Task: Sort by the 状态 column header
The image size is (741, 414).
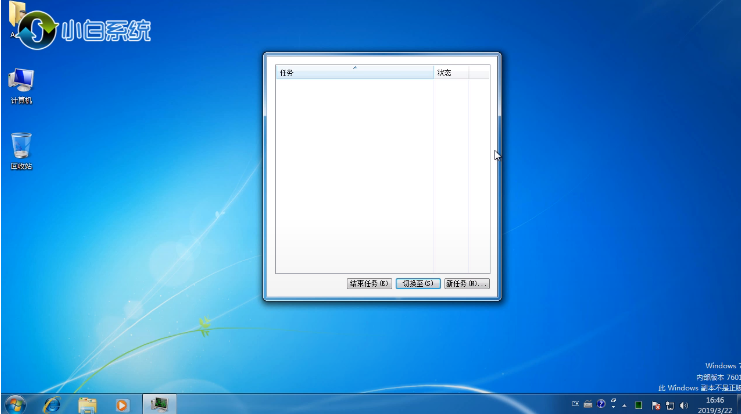Action: tap(451, 73)
